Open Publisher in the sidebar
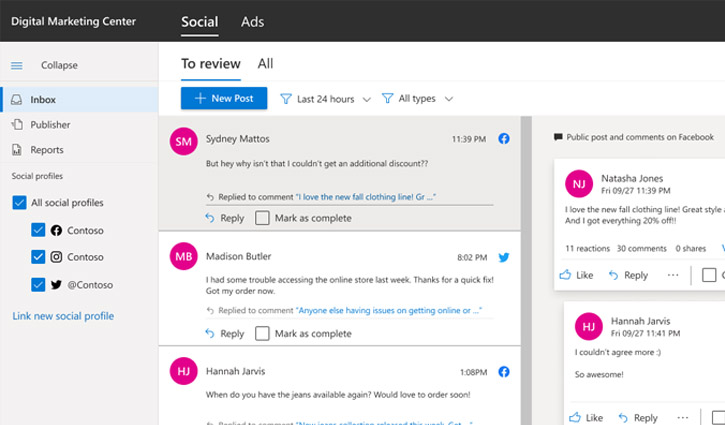 click(50, 125)
